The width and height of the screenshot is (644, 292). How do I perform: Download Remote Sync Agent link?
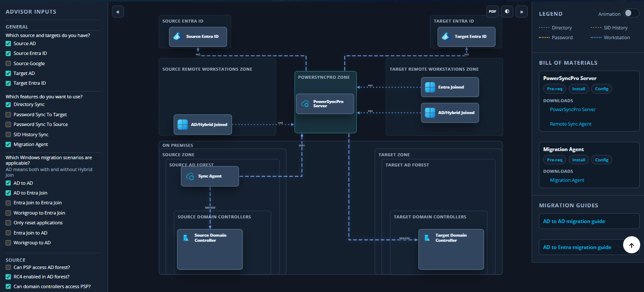click(x=571, y=124)
